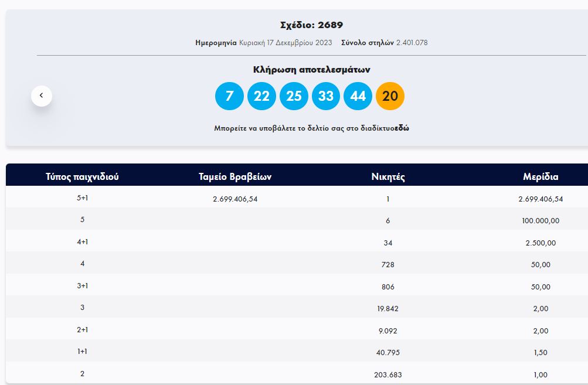Select the orange Joker ball 20

coord(390,96)
